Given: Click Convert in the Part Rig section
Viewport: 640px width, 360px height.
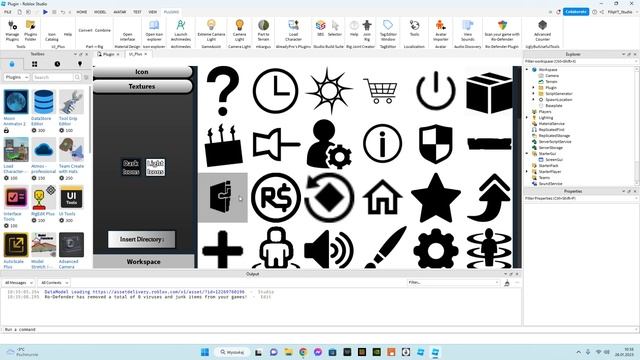Looking at the screenshot, I should pyautogui.click(x=85, y=30).
